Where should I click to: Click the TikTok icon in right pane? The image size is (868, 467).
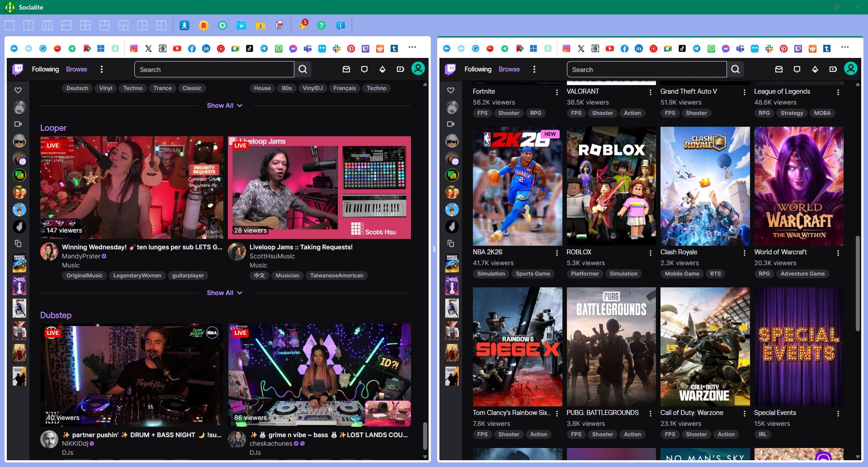click(x=682, y=48)
